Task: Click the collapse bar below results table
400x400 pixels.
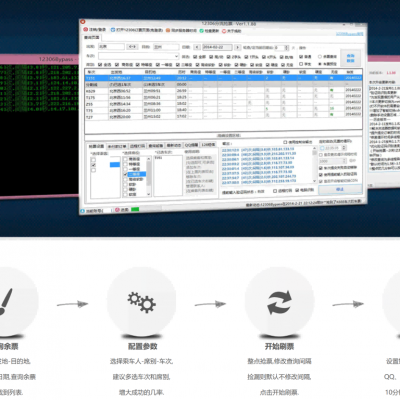Action: pyautogui.click(x=224, y=136)
